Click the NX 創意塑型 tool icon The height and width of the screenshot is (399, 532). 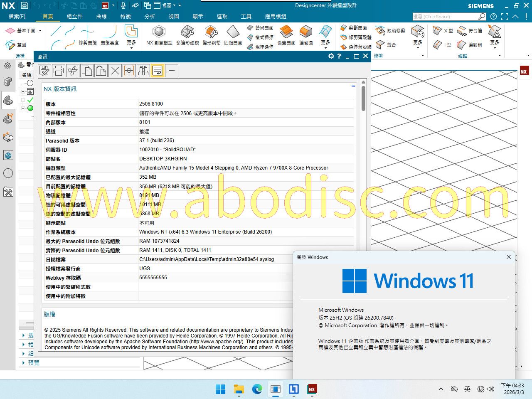coord(159,32)
